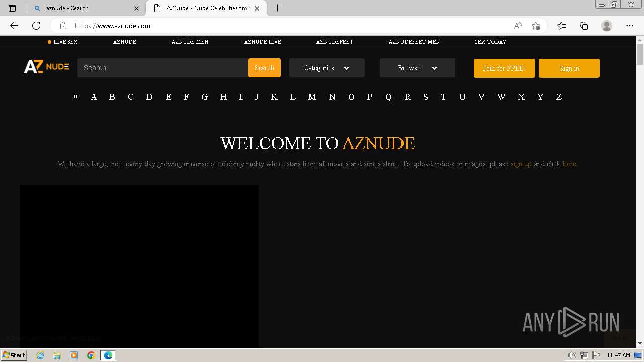Click Join for FREE! button
Screen dimensions: 644x362
pyautogui.click(x=505, y=68)
